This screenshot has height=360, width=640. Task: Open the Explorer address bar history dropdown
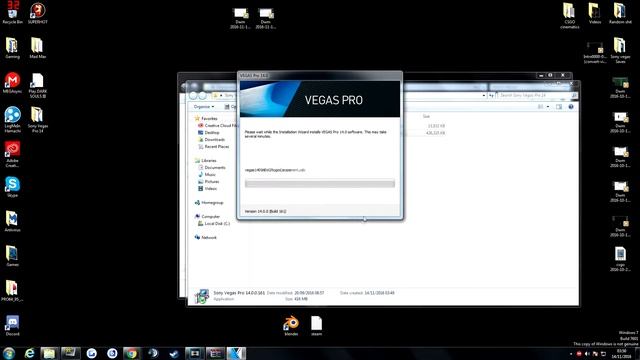pyautogui.click(x=484, y=95)
